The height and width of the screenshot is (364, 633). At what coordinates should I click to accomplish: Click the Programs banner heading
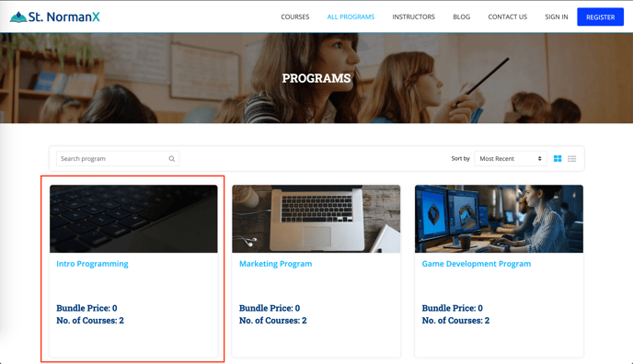click(316, 78)
